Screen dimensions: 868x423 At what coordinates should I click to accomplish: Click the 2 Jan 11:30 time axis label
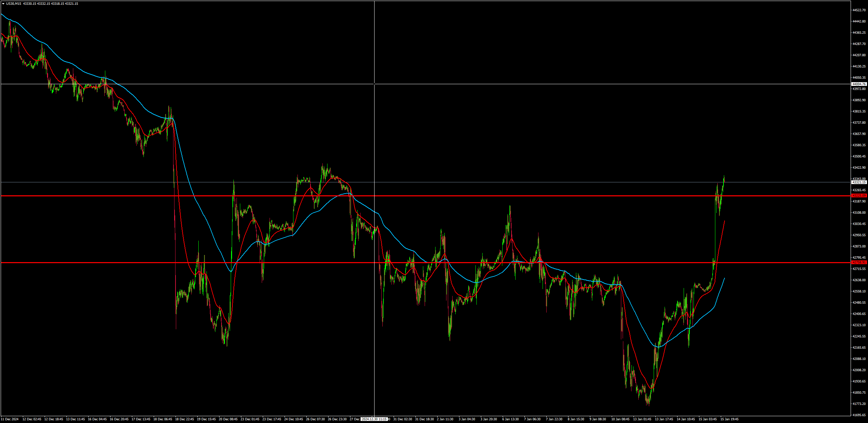445,419
